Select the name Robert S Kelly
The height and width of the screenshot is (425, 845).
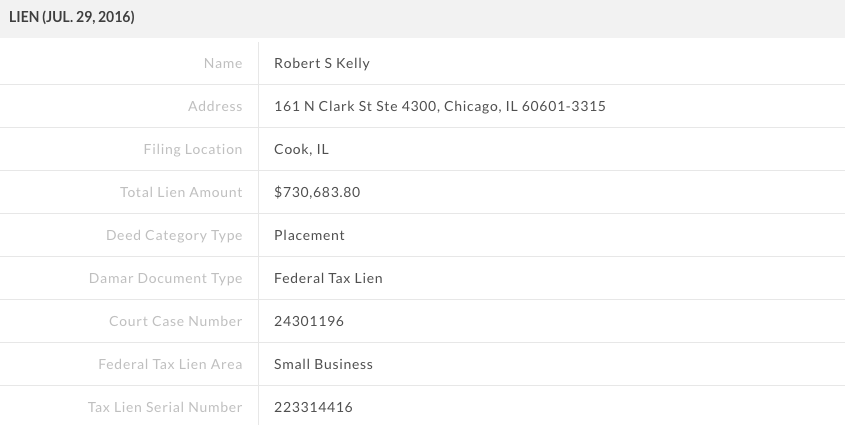coord(322,63)
